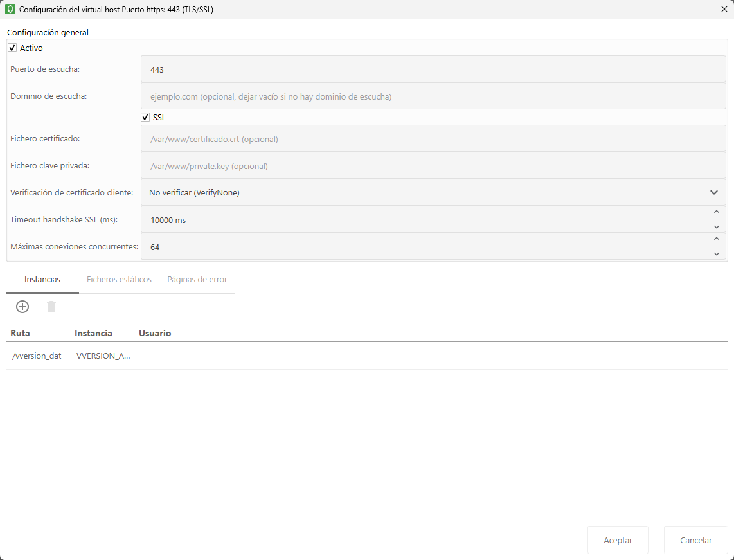
Task: Select the Instancias tab
Action: [x=42, y=280]
